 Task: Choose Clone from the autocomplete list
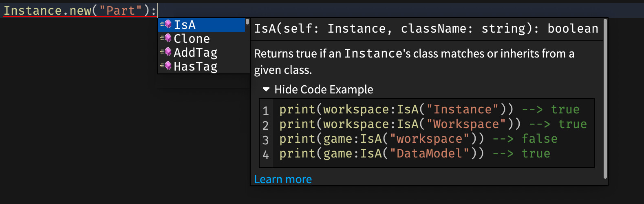coord(192,39)
